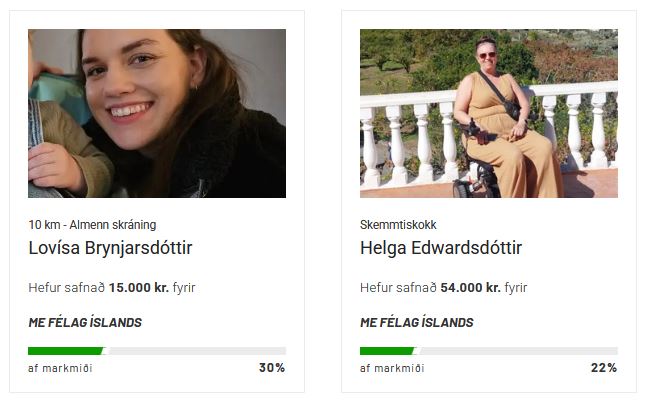Click the 30% goal percentage

pyautogui.click(x=272, y=368)
